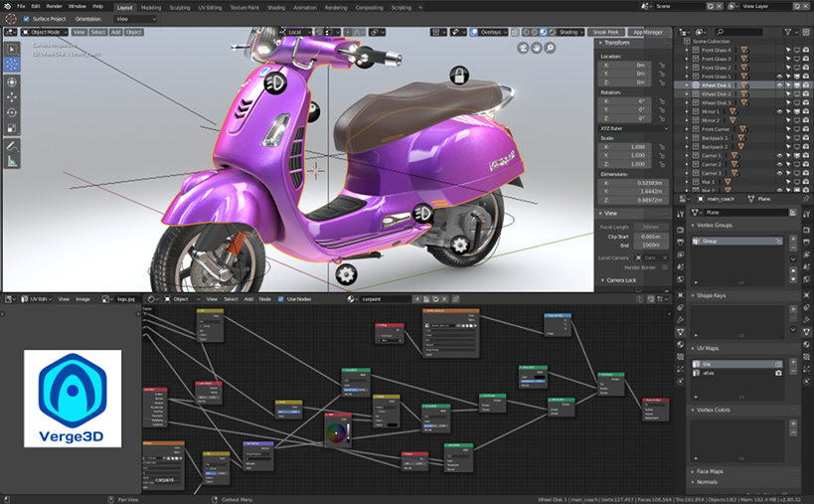This screenshot has width=814, height=504.
Task: Select the Measure ruler tool
Action: (x=12, y=161)
